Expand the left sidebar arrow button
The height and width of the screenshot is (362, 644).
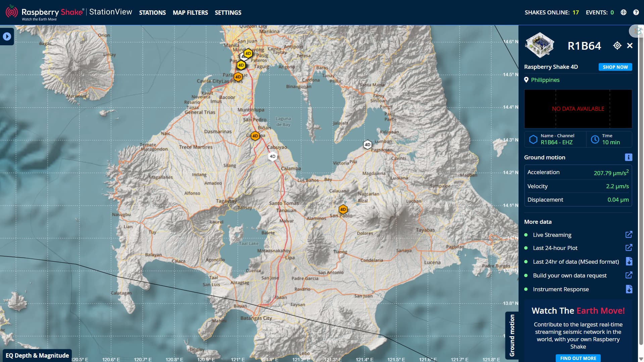point(7,37)
